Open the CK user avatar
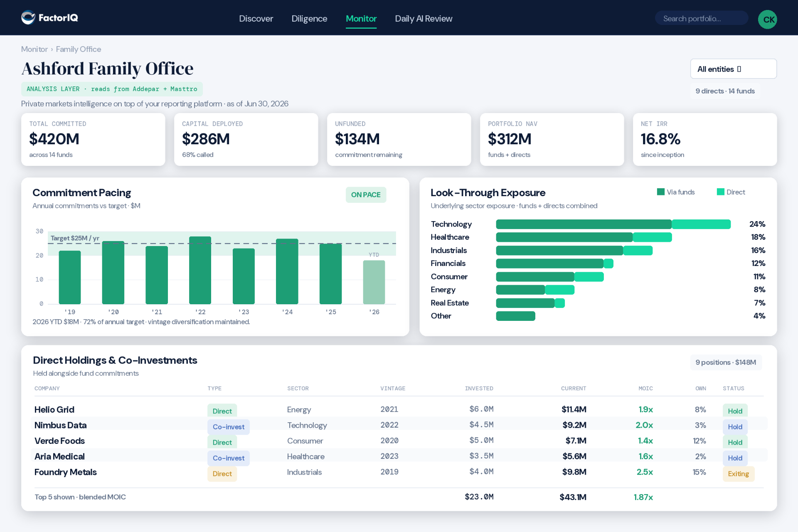 (767, 19)
